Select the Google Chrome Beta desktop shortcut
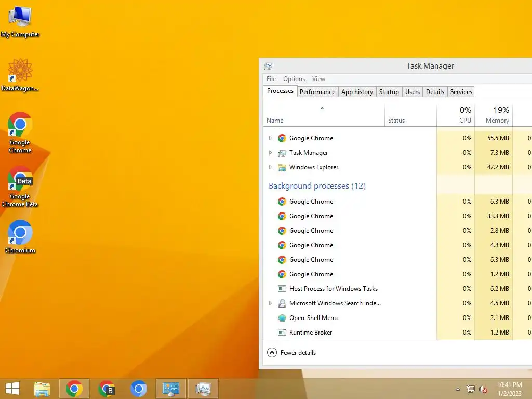The image size is (532, 399). pyautogui.click(x=20, y=187)
